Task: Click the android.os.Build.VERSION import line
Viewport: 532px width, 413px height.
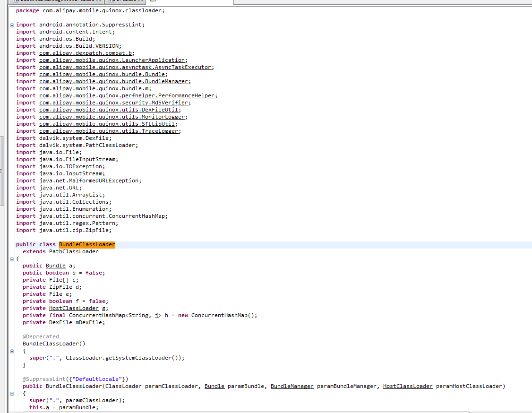Action: [69, 46]
